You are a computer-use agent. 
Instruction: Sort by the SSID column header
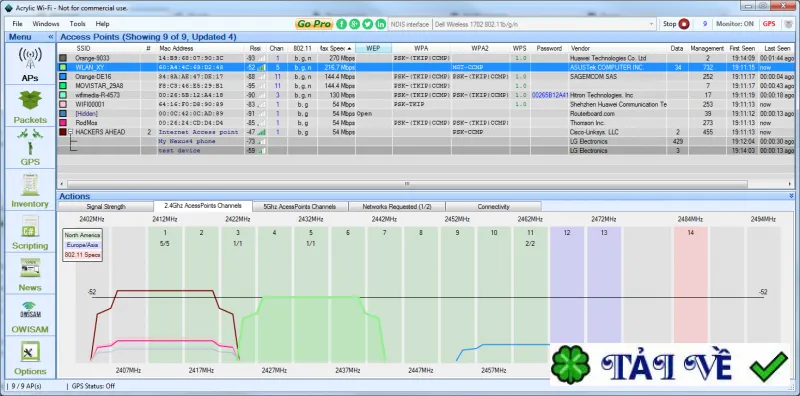point(83,48)
